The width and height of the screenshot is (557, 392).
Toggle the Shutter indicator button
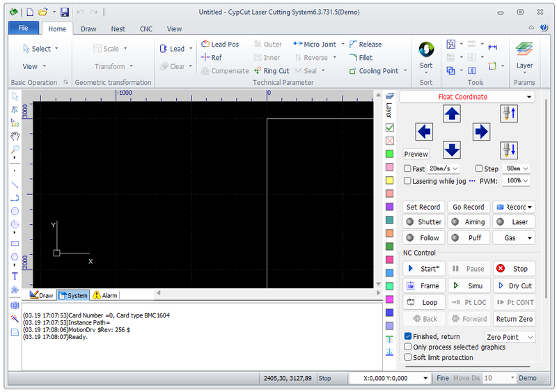(424, 222)
